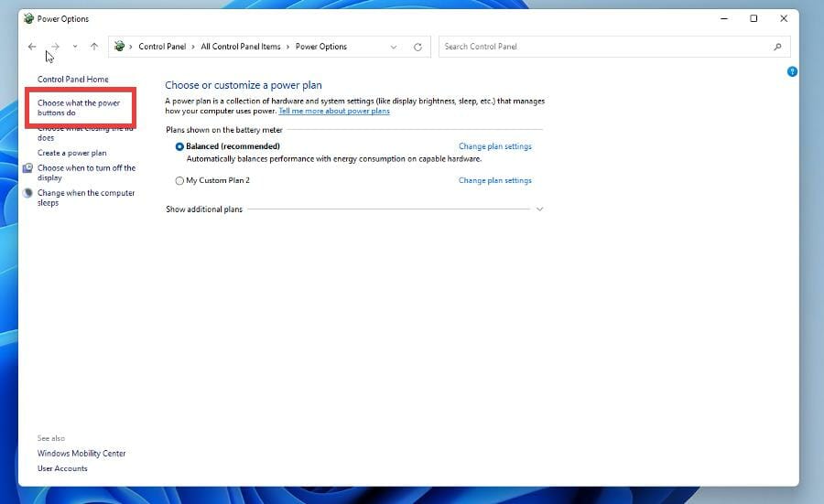824x504 pixels.
Task: Open Choose when to turn off display
Action: coord(86,173)
